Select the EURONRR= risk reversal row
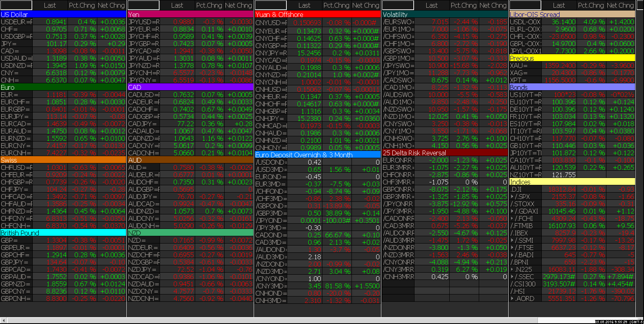 [x=445, y=160]
